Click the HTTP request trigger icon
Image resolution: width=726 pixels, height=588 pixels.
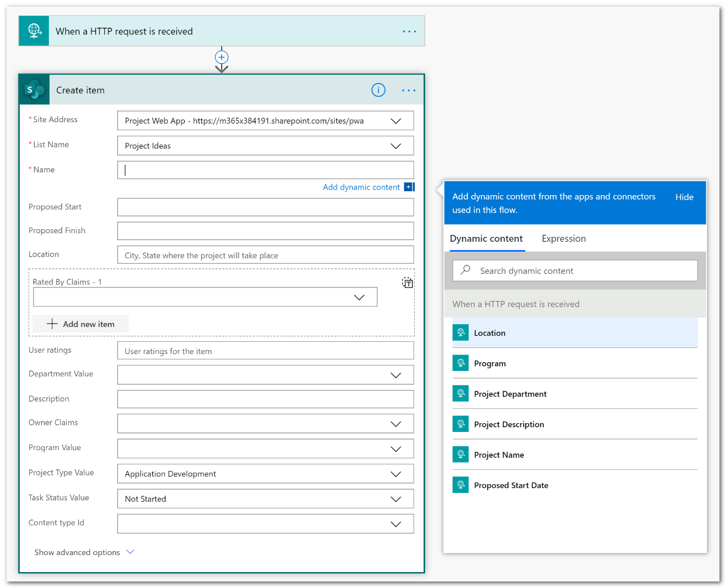pos(34,31)
